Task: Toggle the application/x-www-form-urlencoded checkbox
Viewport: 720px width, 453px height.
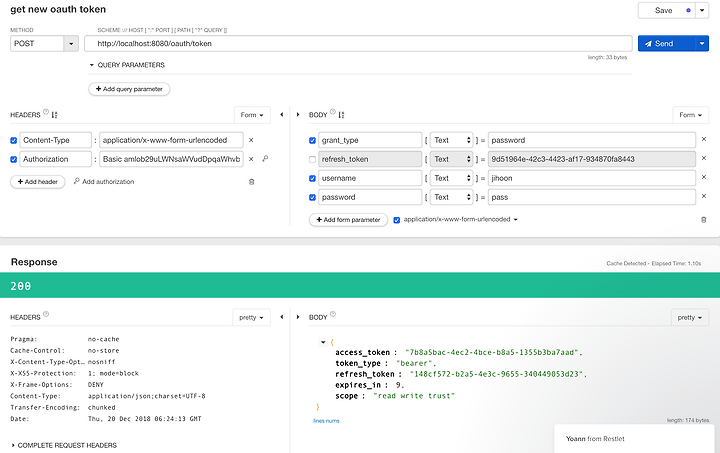Action: pos(397,220)
